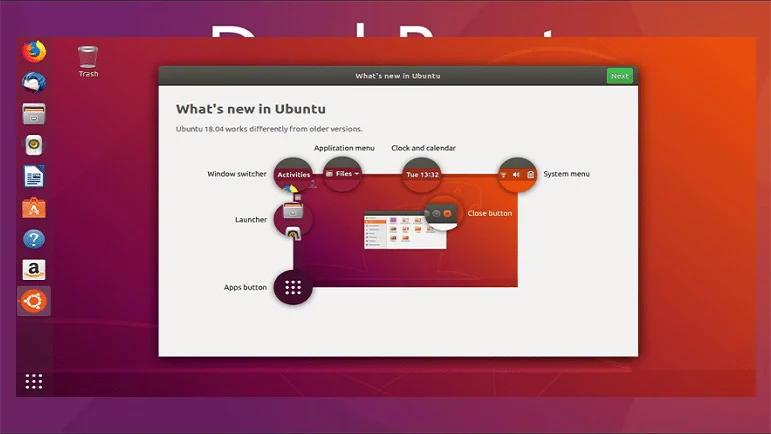
Task: Click the "System menu" label
Action: [566, 174]
